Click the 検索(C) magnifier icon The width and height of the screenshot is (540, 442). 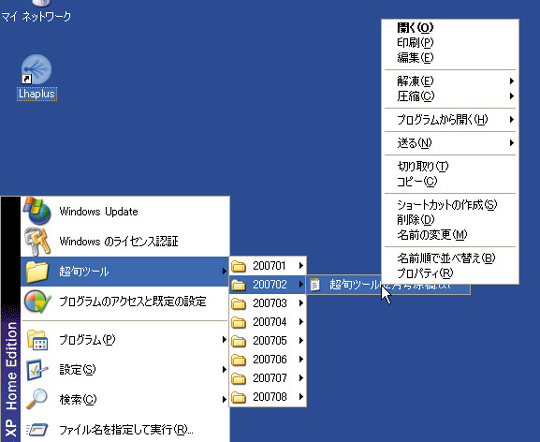37,399
